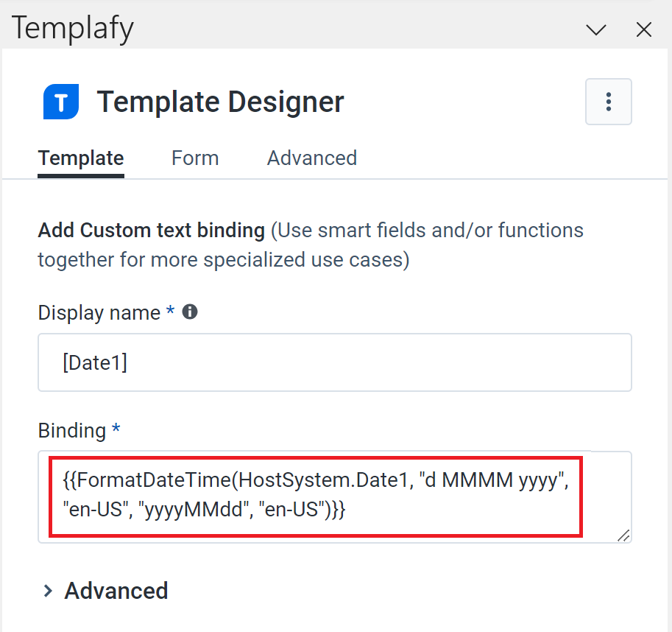Open the three-dot options menu
The width and height of the screenshot is (672, 632).
(x=609, y=102)
